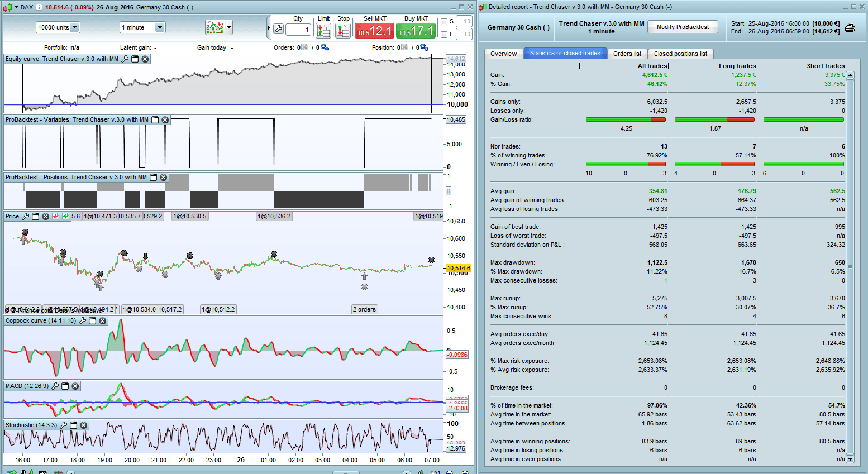Maximize the Equity curve panel
The image size is (868, 474).
[x=135, y=59]
